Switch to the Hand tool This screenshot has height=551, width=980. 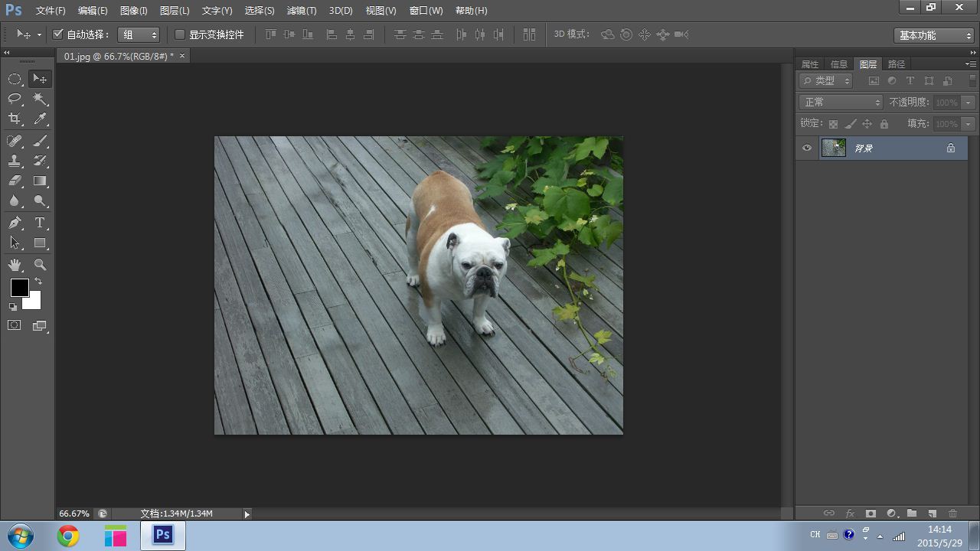click(x=15, y=265)
